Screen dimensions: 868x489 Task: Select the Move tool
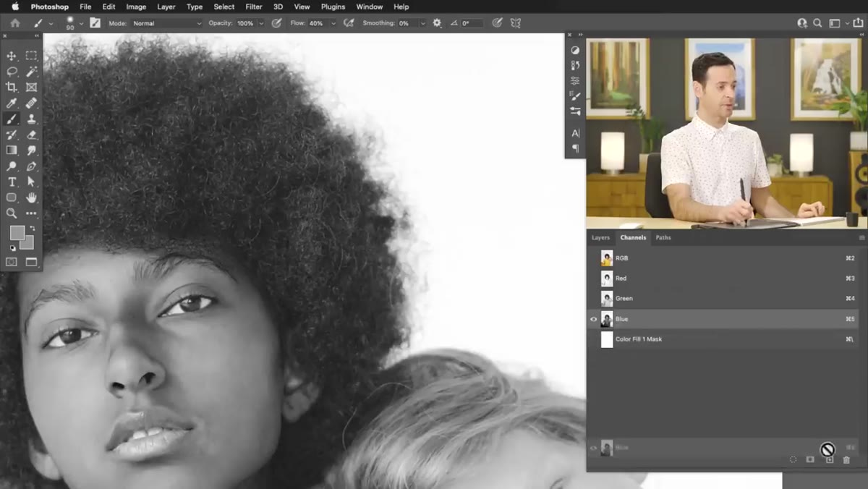coord(12,56)
